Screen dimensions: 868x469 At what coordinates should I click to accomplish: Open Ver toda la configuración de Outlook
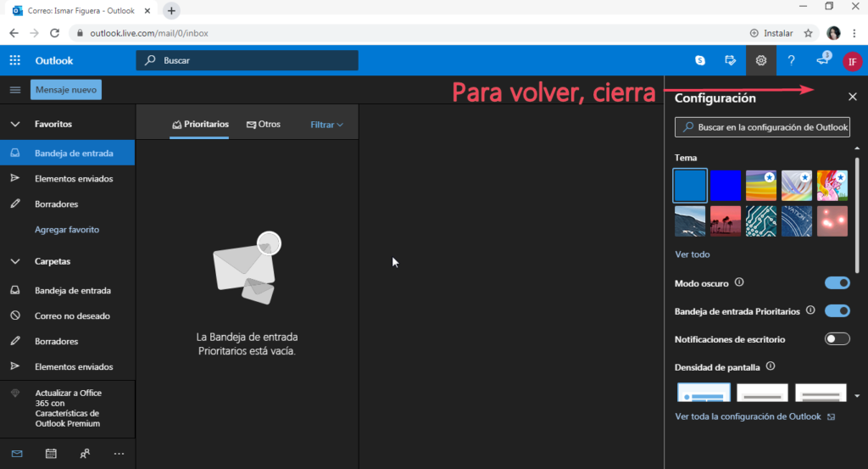[x=754, y=416]
